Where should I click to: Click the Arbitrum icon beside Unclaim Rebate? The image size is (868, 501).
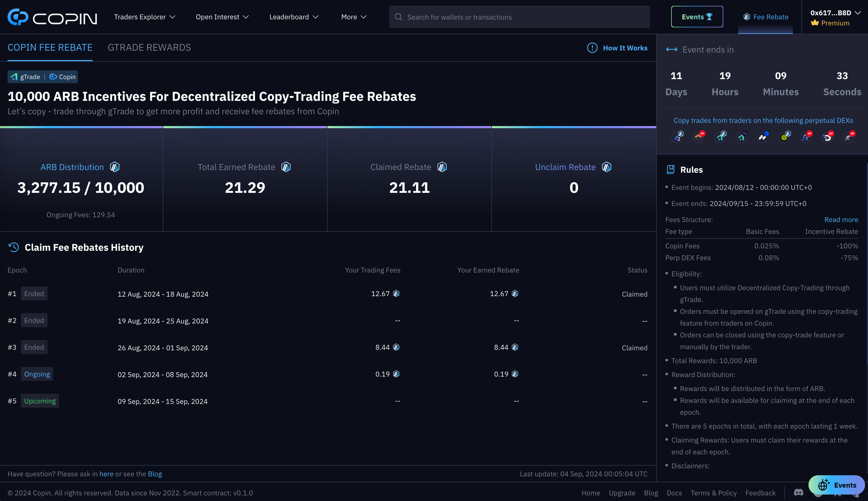click(607, 167)
